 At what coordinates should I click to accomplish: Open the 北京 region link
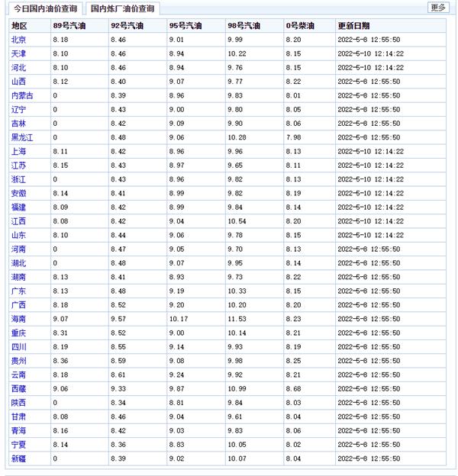coord(18,40)
